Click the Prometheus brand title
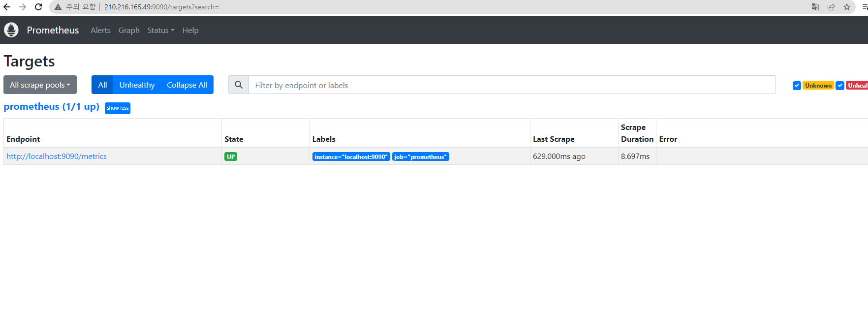Viewport: 868px width, 314px height. coord(53,30)
